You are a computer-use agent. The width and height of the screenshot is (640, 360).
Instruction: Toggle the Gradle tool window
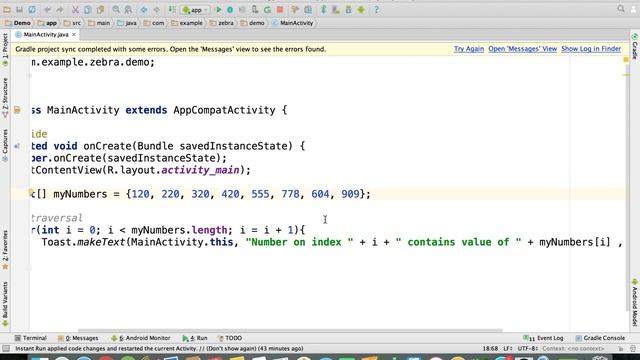click(635, 46)
